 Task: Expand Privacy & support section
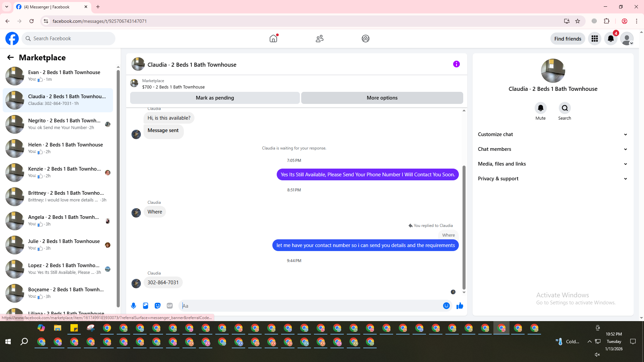[x=552, y=179]
